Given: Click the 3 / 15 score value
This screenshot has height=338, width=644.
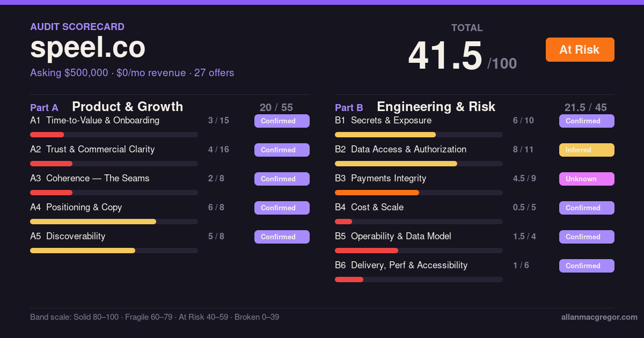Looking at the screenshot, I should [218, 121].
